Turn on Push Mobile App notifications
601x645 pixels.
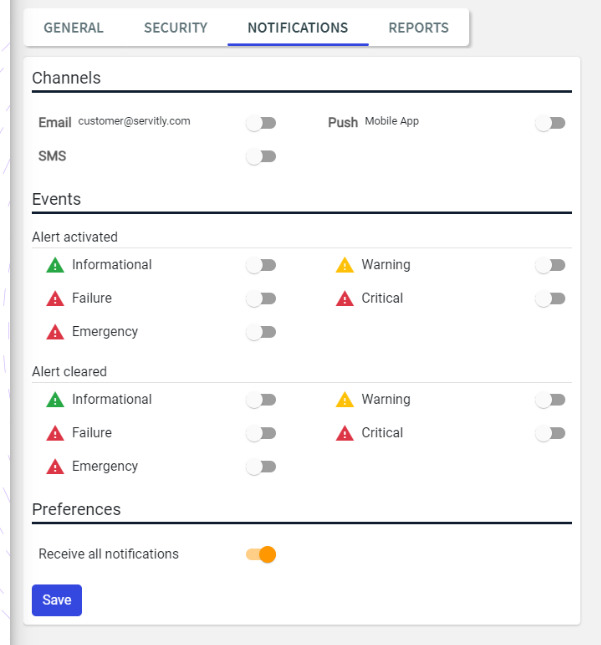click(x=550, y=123)
